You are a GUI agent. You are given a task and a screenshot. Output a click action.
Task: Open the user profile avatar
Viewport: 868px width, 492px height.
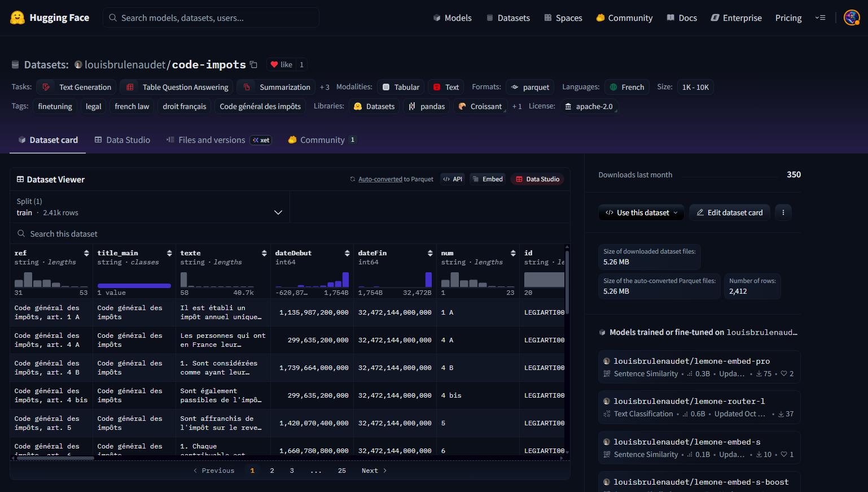(851, 18)
